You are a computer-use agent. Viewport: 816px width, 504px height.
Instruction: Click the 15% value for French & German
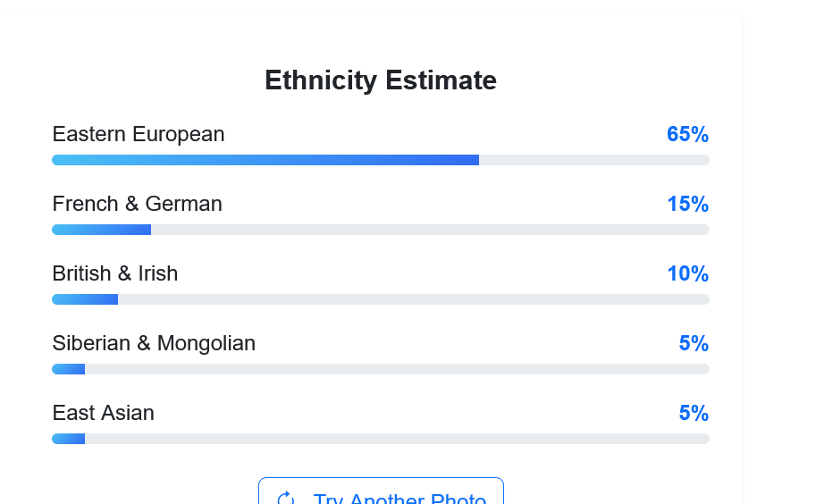click(687, 204)
